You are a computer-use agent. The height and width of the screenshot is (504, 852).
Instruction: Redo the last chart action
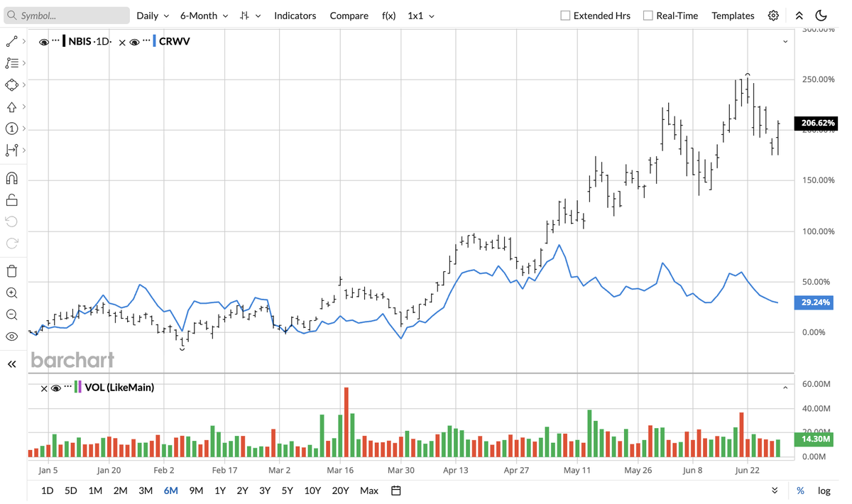coord(11,243)
